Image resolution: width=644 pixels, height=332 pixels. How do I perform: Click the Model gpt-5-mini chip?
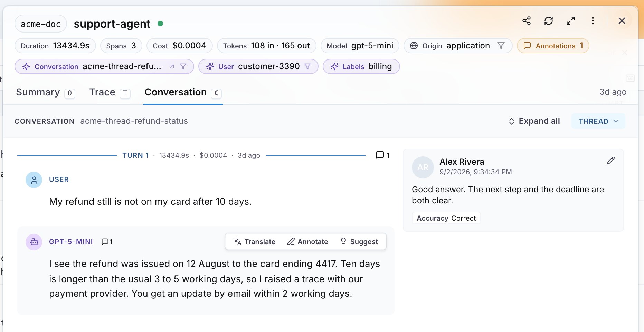(x=360, y=46)
